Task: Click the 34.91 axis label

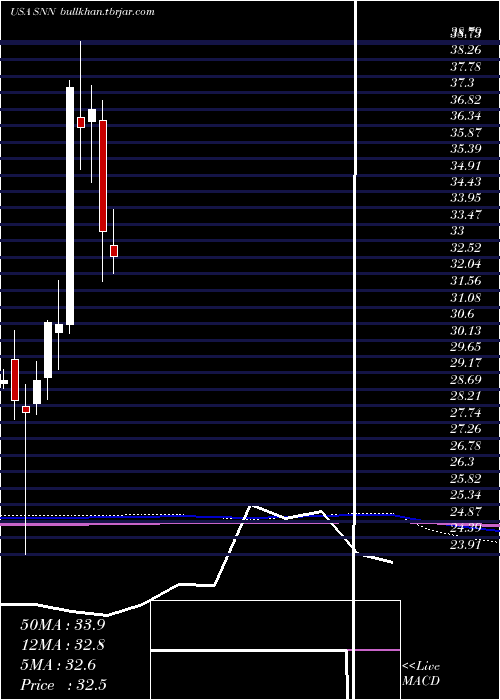Action: click(466, 166)
